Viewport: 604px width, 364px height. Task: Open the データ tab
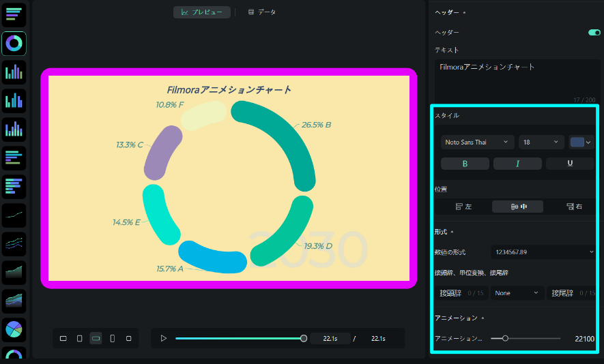(x=262, y=12)
